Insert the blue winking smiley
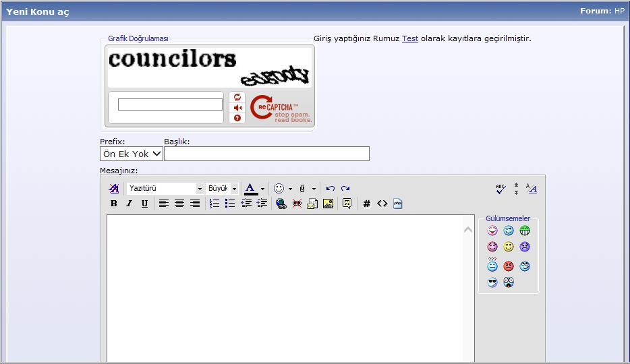 click(509, 231)
